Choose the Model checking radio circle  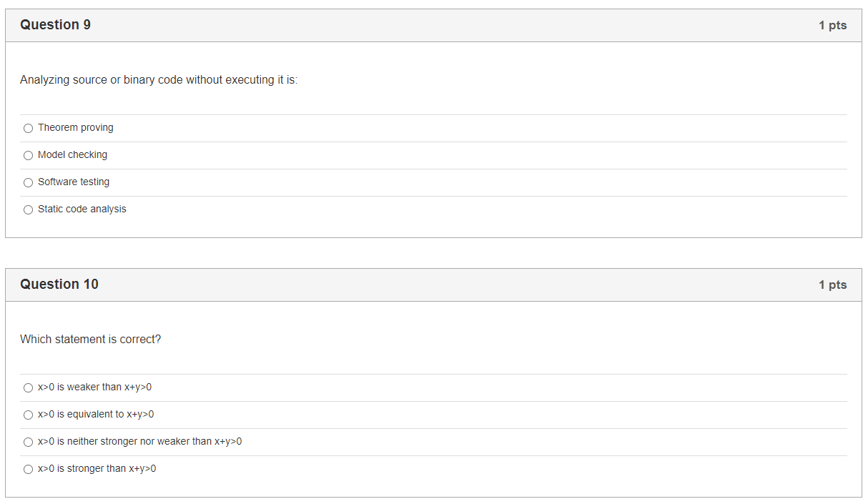coord(29,156)
